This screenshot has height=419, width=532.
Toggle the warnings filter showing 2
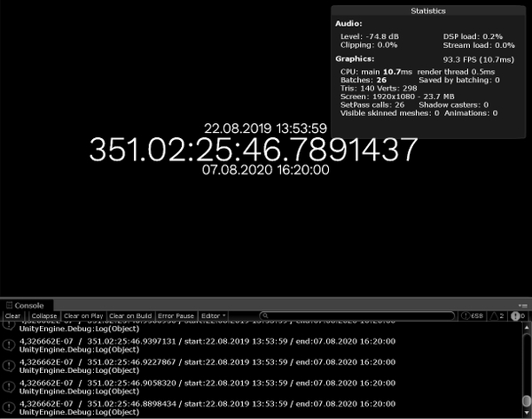[x=497, y=315]
